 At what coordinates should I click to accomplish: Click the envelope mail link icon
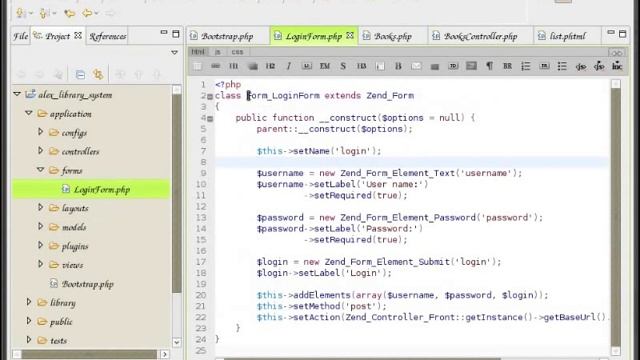tap(416, 66)
